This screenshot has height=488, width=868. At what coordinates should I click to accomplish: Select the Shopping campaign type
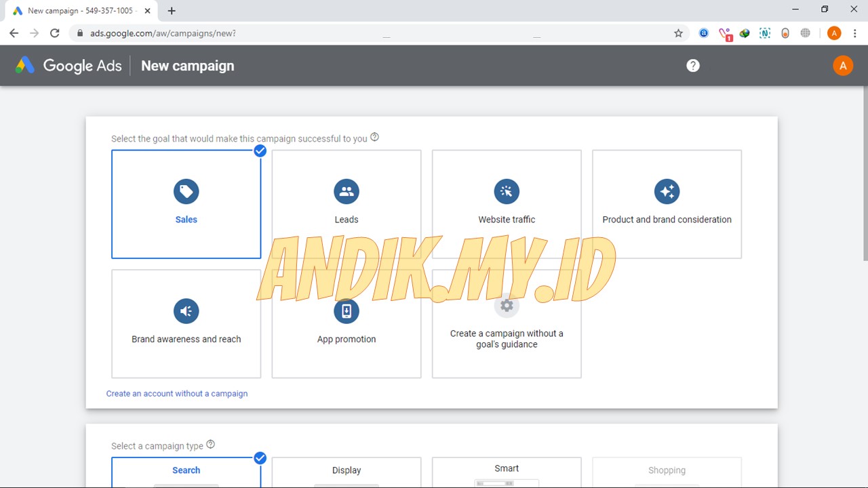[x=667, y=472]
